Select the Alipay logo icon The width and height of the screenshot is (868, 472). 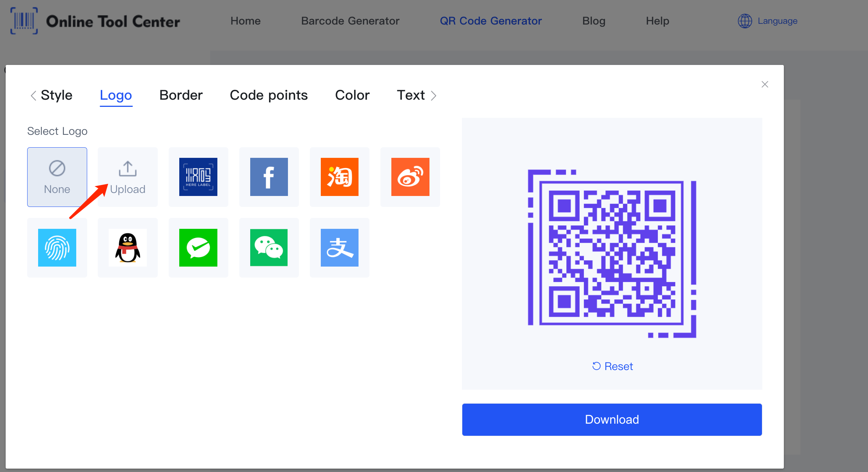coord(339,247)
